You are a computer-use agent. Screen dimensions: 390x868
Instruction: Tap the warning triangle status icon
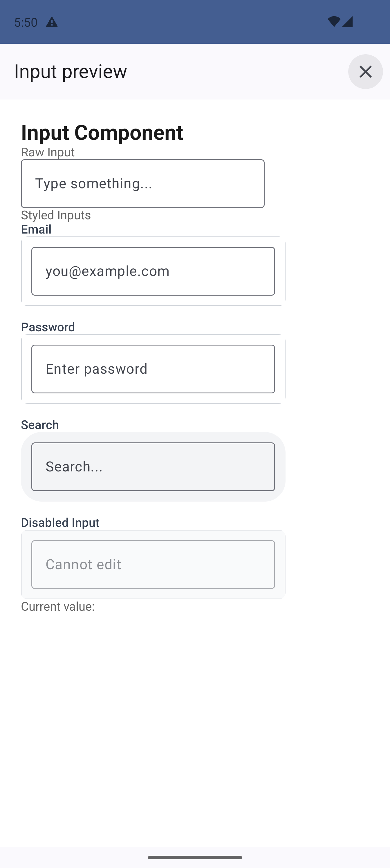click(x=52, y=22)
